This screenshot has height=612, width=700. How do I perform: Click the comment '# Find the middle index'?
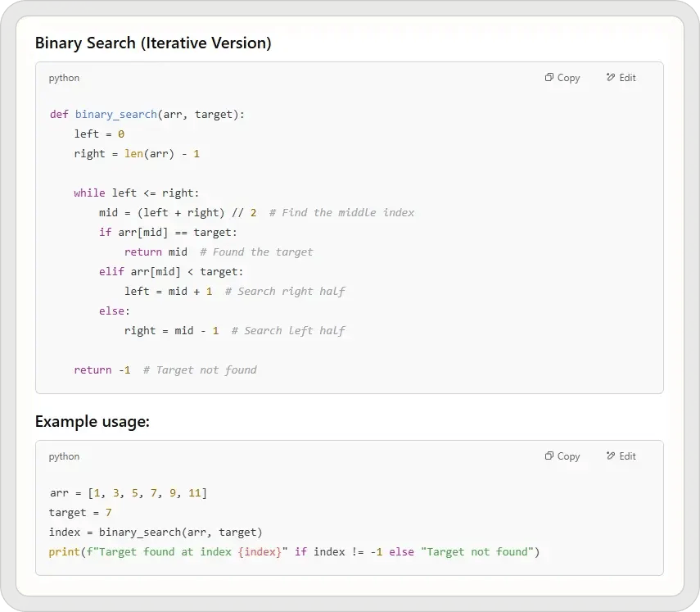(x=341, y=213)
